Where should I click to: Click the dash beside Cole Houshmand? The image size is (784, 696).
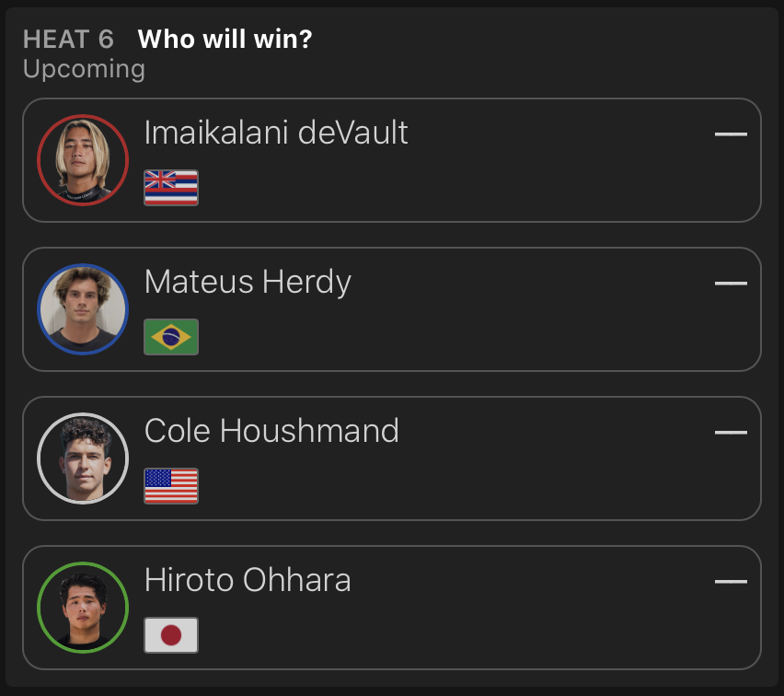[x=731, y=432]
